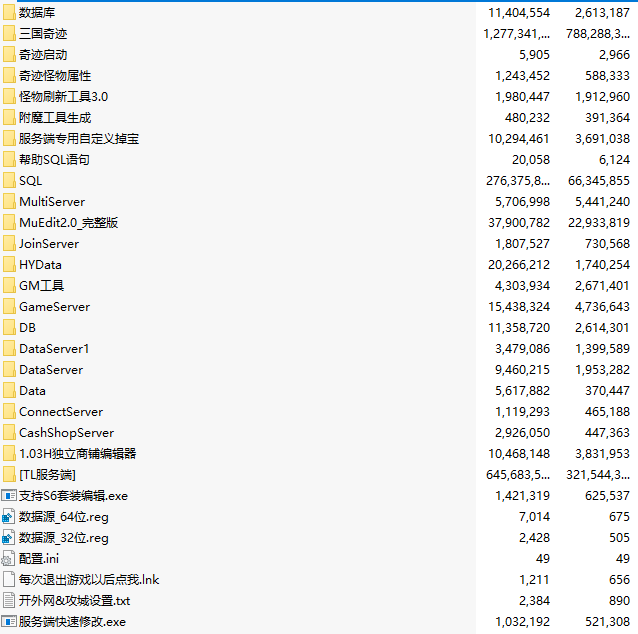Click the 数据库 folder icon

click(x=9, y=12)
